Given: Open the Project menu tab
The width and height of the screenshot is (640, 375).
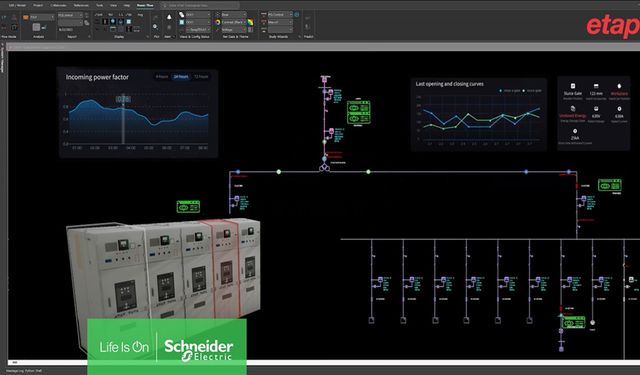Looking at the screenshot, I should (38, 5).
